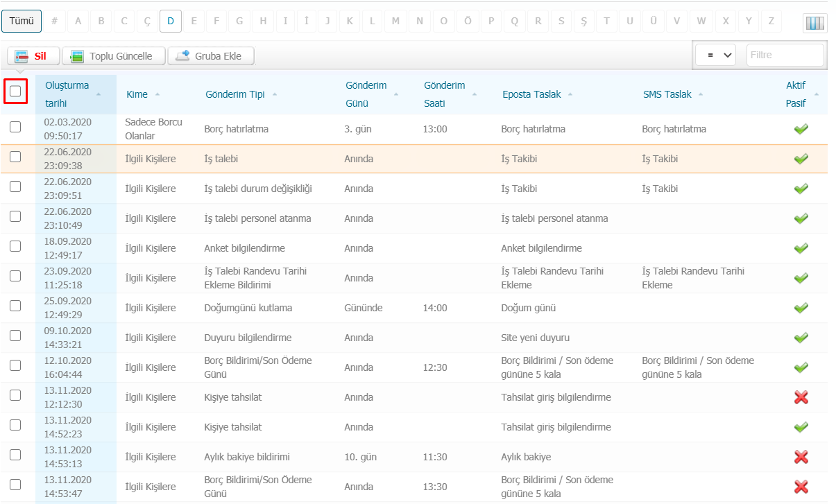The image size is (836, 504).
Task: Click into the Filtre text input
Action: (785, 55)
